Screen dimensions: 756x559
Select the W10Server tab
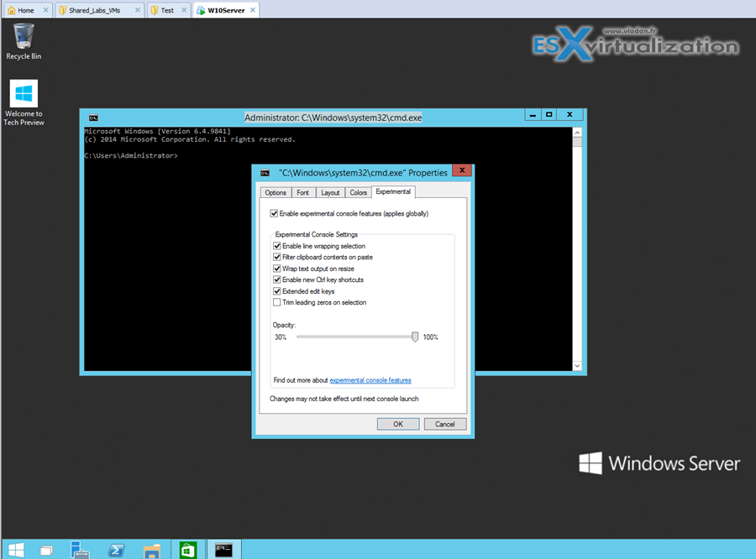pyautogui.click(x=226, y=10)
